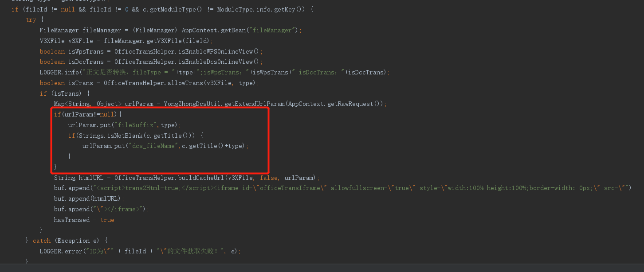Click the 'false' argument in buildCacheUrl call
Screen dimensions: 644x272
click(x=268, y=178)
